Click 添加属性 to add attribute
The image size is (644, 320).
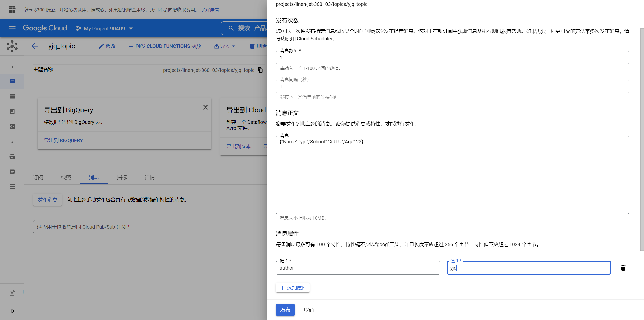[x=293, y=288]
